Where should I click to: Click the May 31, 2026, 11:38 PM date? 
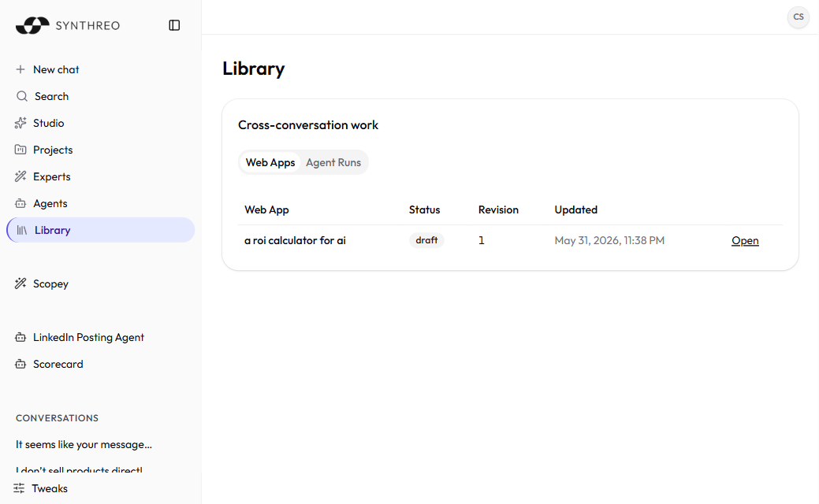click(609, 240)
